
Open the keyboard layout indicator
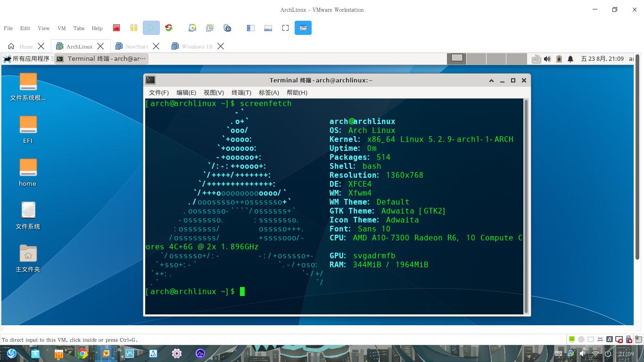coord(537,59)
